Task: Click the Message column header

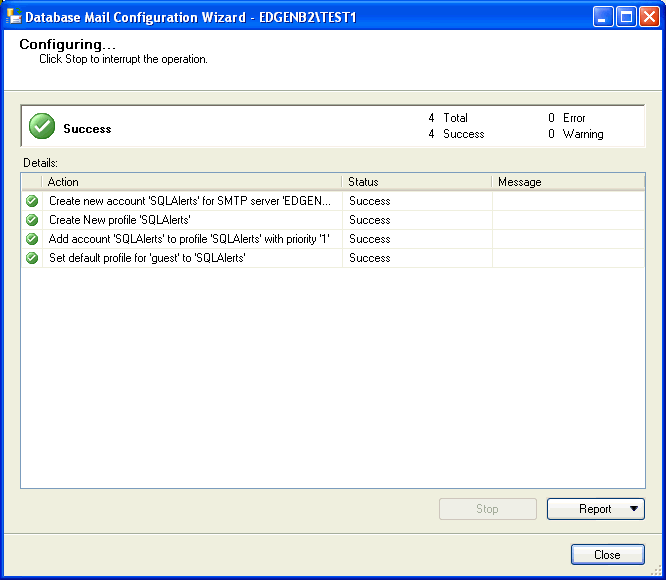Action: (567, 182)
